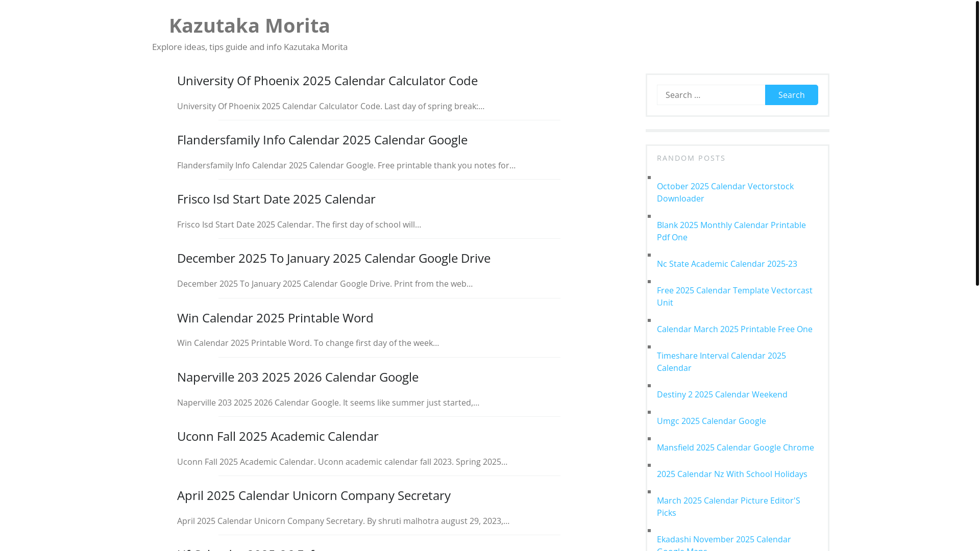980x551 pixels.
Task: Click the December 2025 Print from web excerpt
Action: [x=325, y=284]
